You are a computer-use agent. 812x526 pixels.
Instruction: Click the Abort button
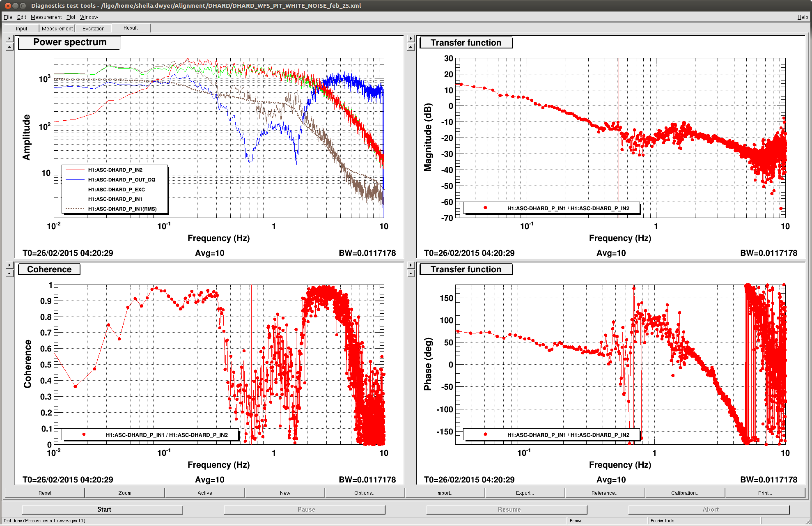(709, 509)
